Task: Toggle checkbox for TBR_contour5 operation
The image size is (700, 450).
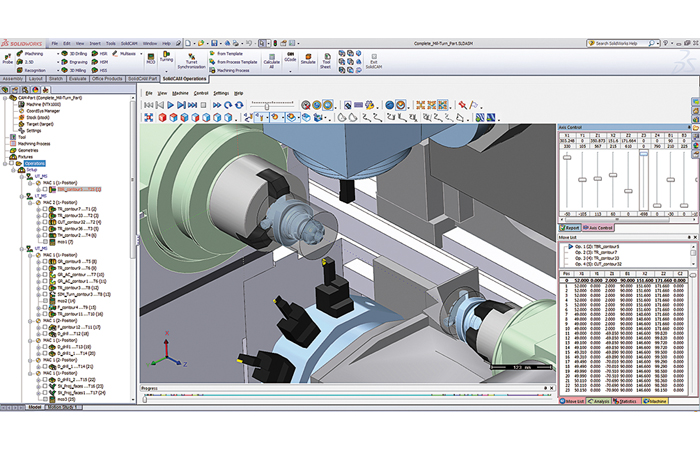Action: click(45, 189)
